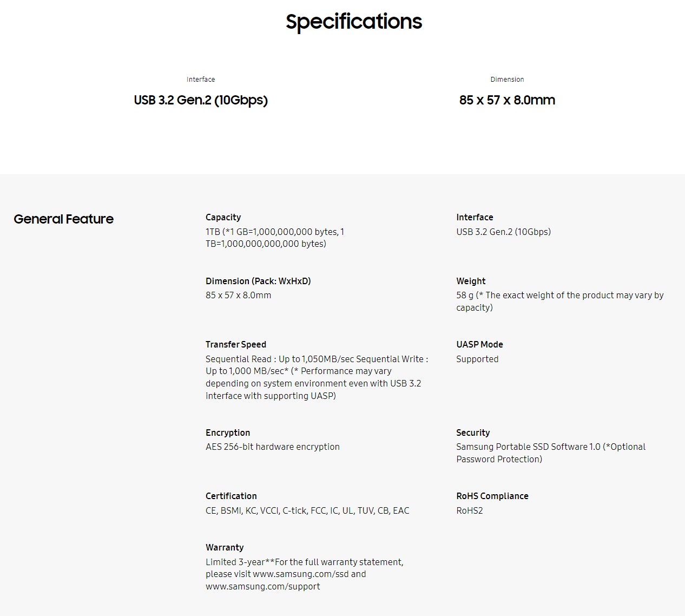The image size is (685, 616).
Task: Select the "Weight" spec label
Action: pyautogui.click(x=471, y=281)
